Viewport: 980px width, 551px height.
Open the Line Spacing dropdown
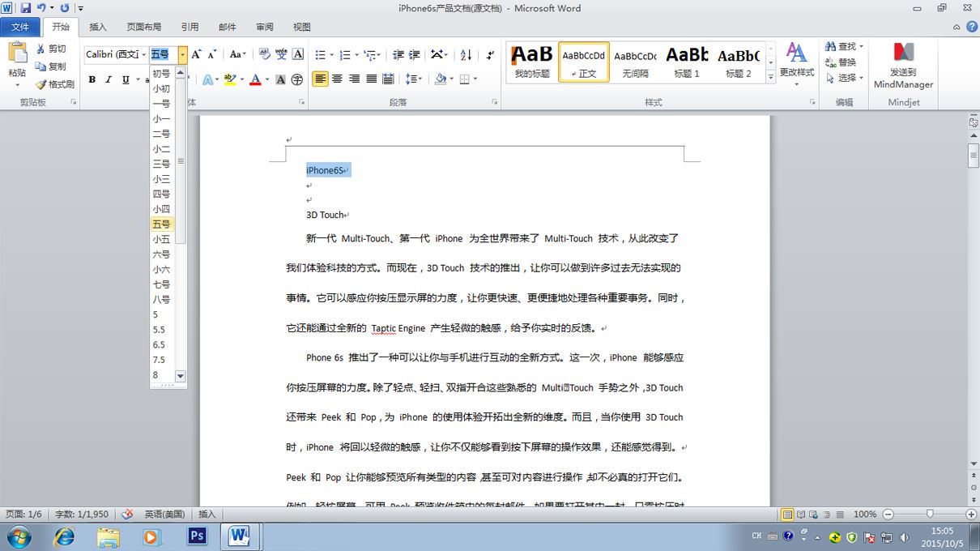pyautogui.click(x=414, y=79)
